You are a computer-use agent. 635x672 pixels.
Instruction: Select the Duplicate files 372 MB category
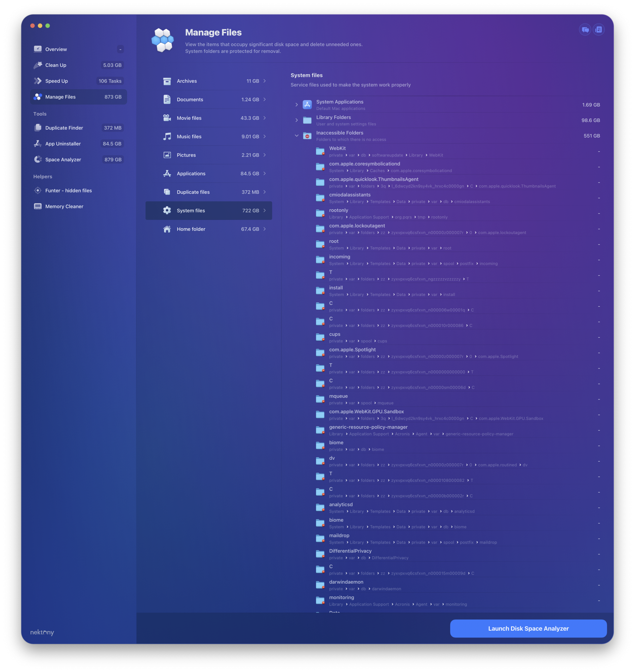pyautogui.click(x=209, y=192)
